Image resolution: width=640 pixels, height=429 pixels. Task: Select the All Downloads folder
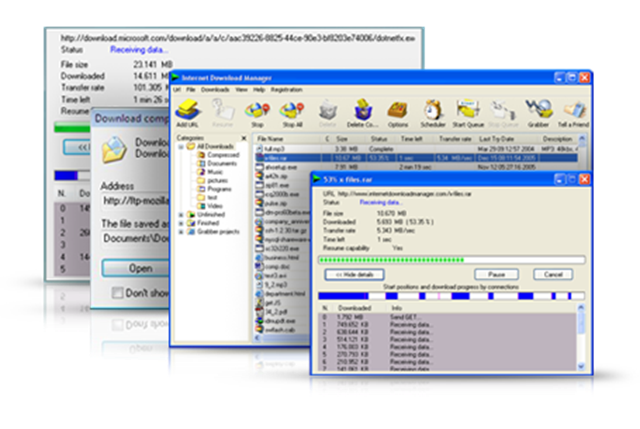pyautogui.click(x=210, y=146)
